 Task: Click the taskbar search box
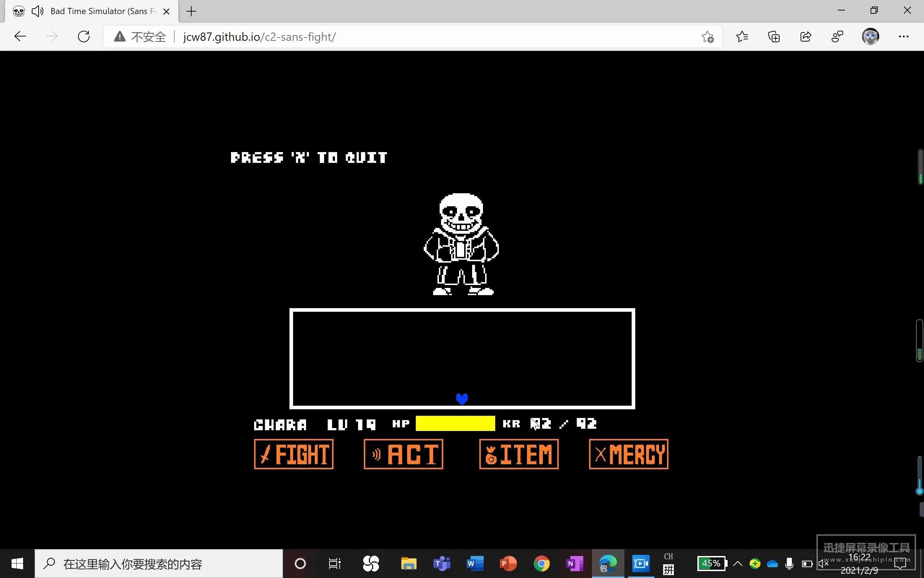coord(159,564)
